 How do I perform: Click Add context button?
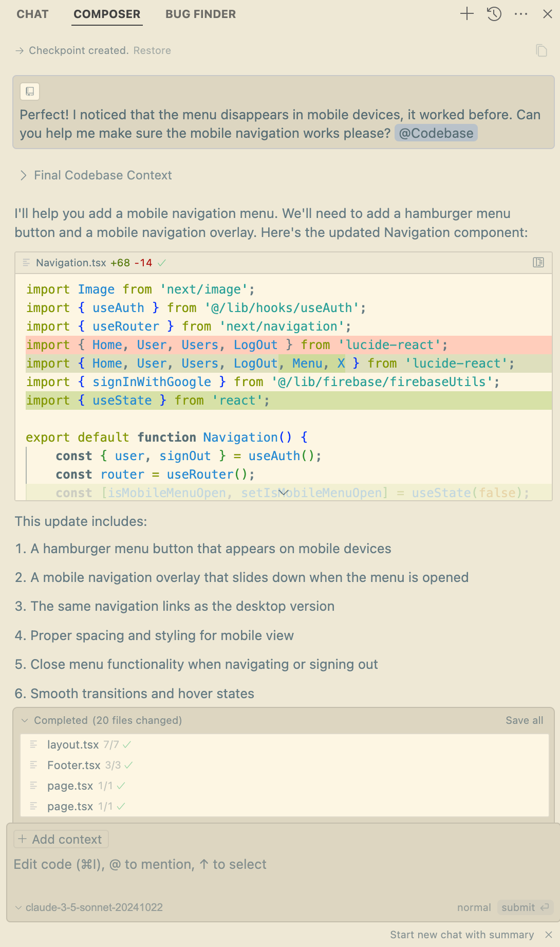[x=61, y=839]
